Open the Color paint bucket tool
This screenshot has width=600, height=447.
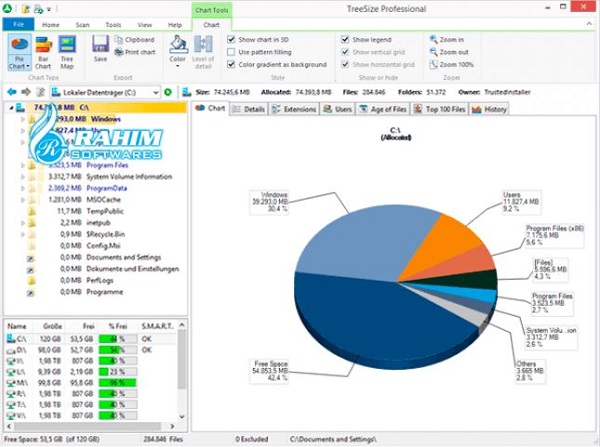pyautogui.click(x=178, y=44)
